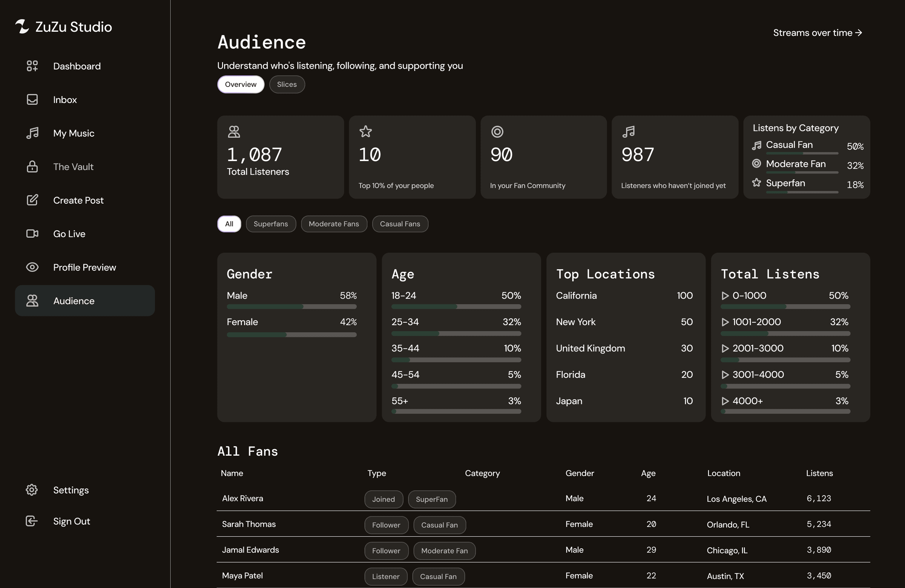This screenshot has height=588, width=905.
Task: Click the Listens column header
Action: coord(819,473)
